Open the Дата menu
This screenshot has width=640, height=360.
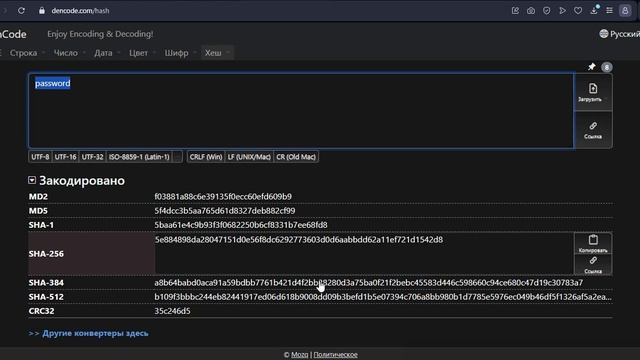pos(107,53)
